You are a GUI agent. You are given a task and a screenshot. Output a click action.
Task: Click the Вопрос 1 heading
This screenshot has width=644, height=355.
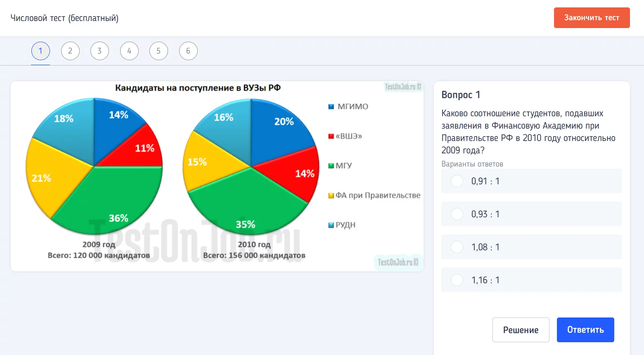pyautogui.click(x=461, y=95)
